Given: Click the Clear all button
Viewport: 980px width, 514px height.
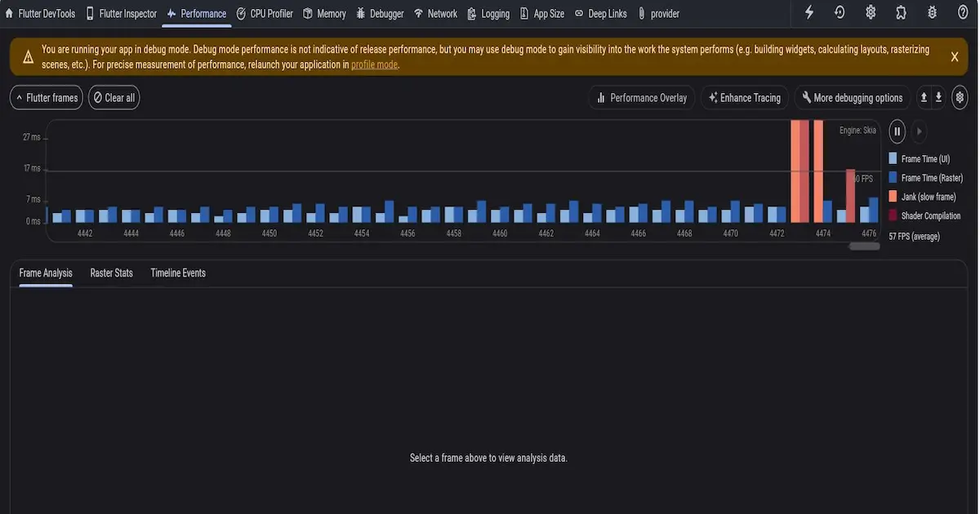Looking at the screenshot, I should 114,98.
